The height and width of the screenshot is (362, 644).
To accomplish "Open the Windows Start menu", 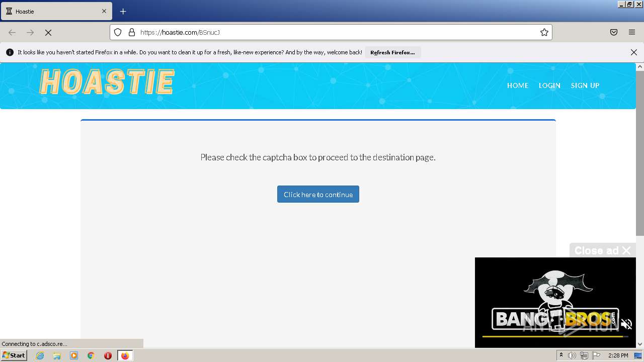I will click(14, 355).
